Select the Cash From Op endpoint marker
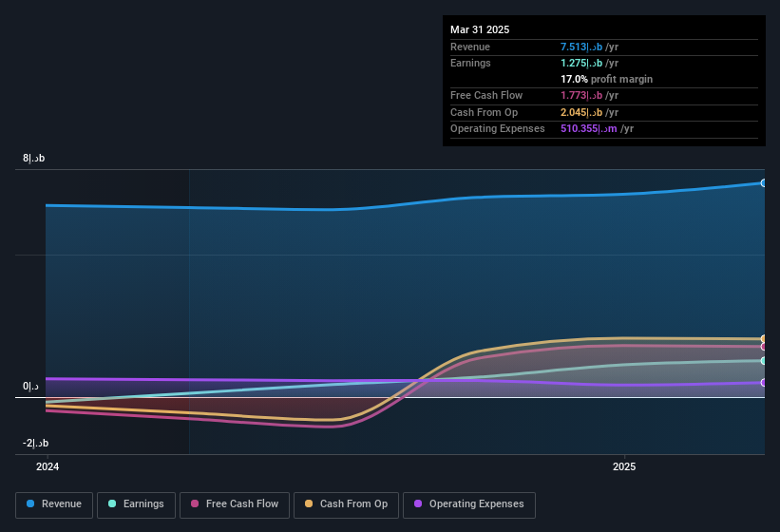 pos(764,339)
